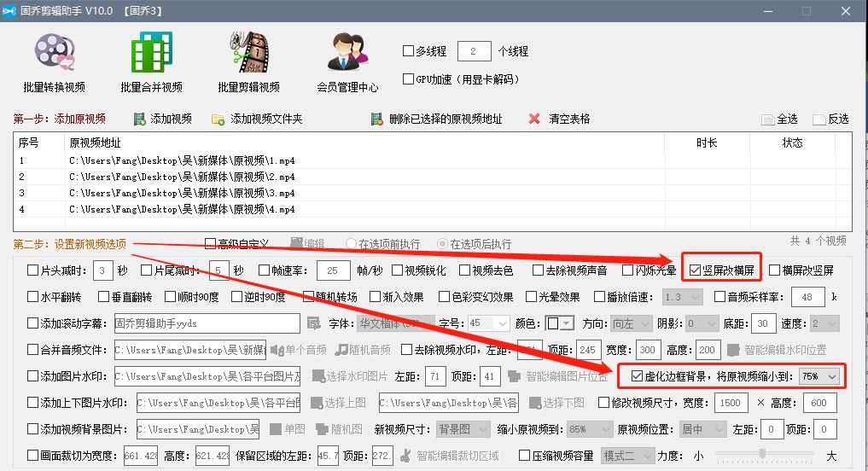Image resolution: width=868 pixels, height=471 pixels.
Task: Click the 随机音频 music icon
Action: [341, 350]
